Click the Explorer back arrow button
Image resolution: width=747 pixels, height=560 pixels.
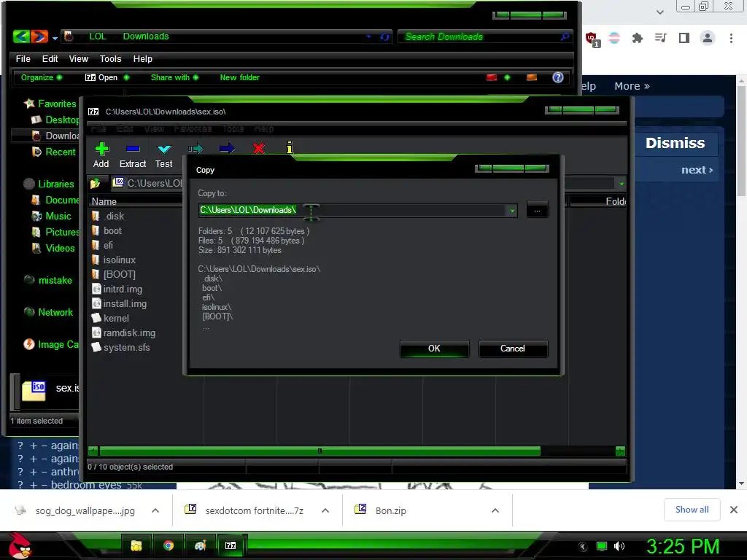(21, 36)
